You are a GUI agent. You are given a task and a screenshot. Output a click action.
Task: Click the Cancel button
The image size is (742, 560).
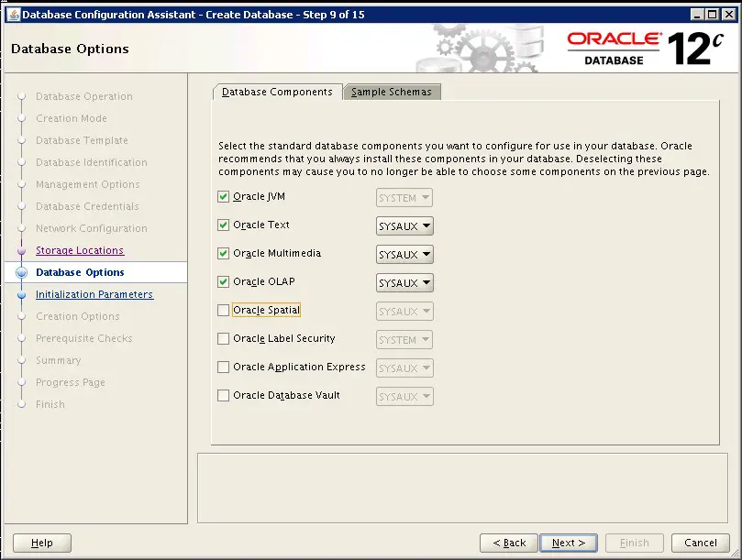click(701, 543)
